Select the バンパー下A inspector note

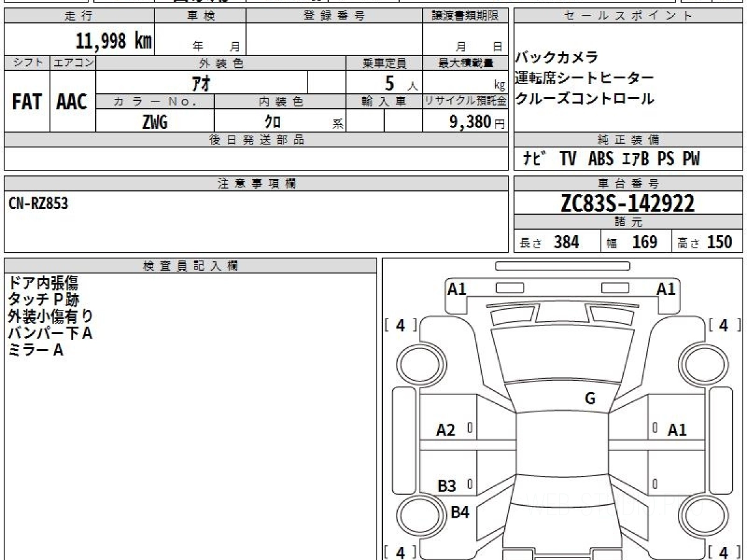[50, 333]
